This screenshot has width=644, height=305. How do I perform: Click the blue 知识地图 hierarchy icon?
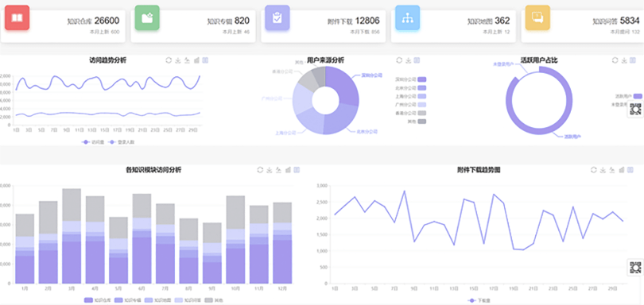407,17
